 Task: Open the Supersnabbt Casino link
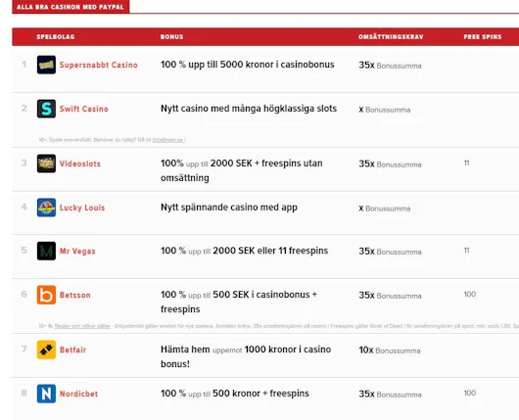(98, 65)
